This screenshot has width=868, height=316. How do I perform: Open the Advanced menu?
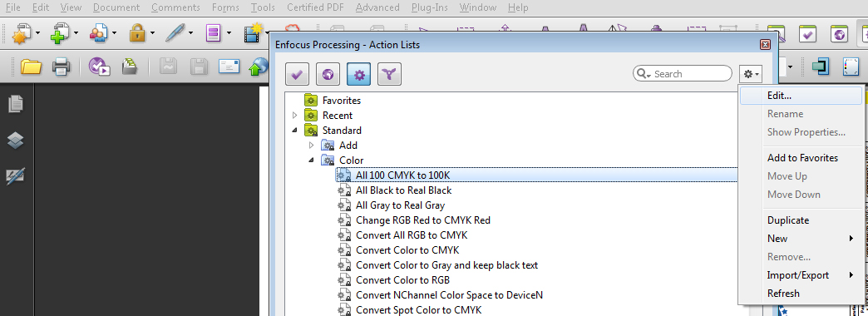(x=377, y=7)
